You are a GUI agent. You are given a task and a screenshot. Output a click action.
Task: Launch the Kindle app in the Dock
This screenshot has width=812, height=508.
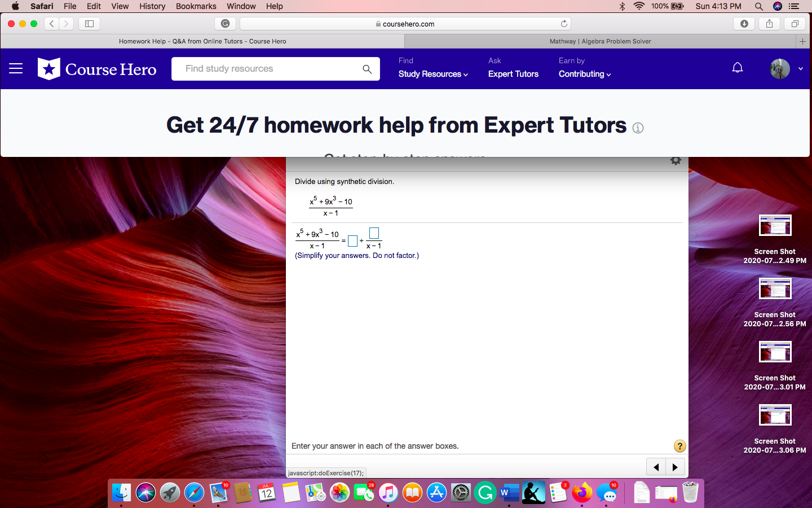click(x=533, y=493)
